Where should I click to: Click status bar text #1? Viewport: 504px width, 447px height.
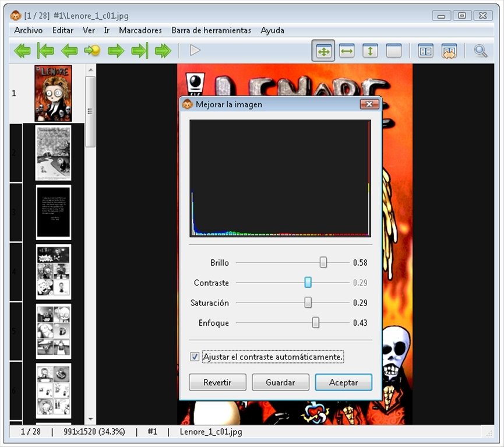click(x=152, y=432)
